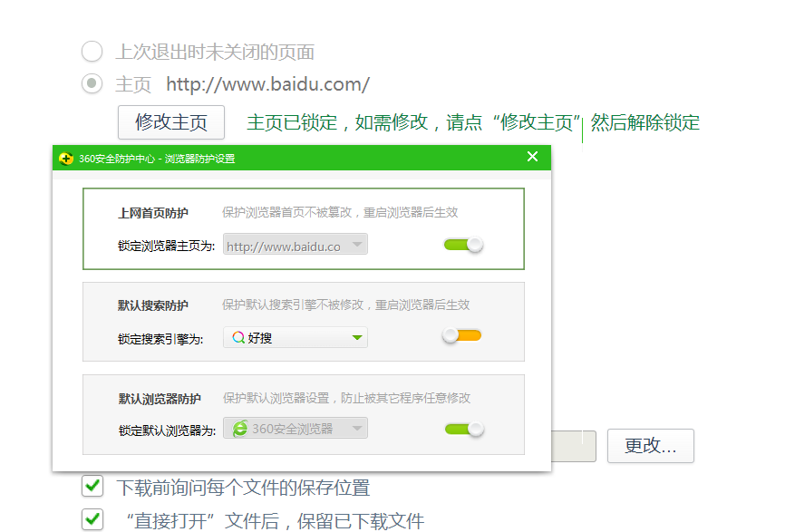
Task: Click the 好搜 search engine logo icon
Action: (238, 337)
